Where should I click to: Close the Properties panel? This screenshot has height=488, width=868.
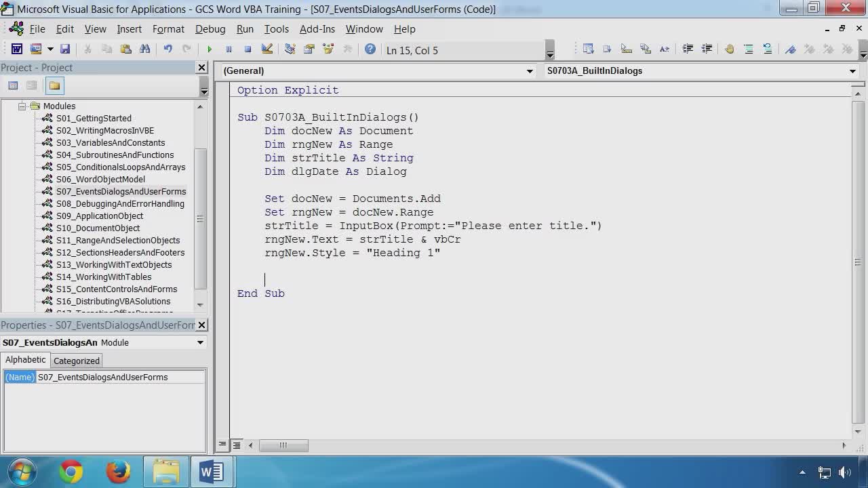coord(201,325)
